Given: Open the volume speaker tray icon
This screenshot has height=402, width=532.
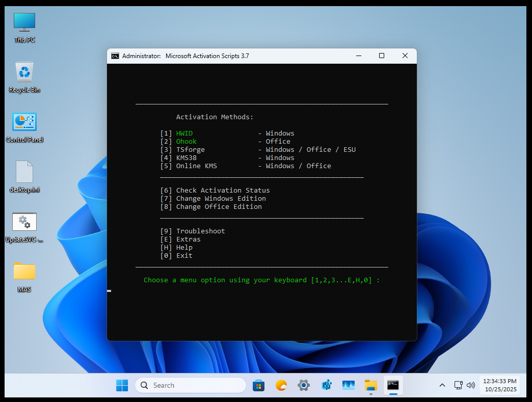Looking at the screenshot, I should 470,385.
